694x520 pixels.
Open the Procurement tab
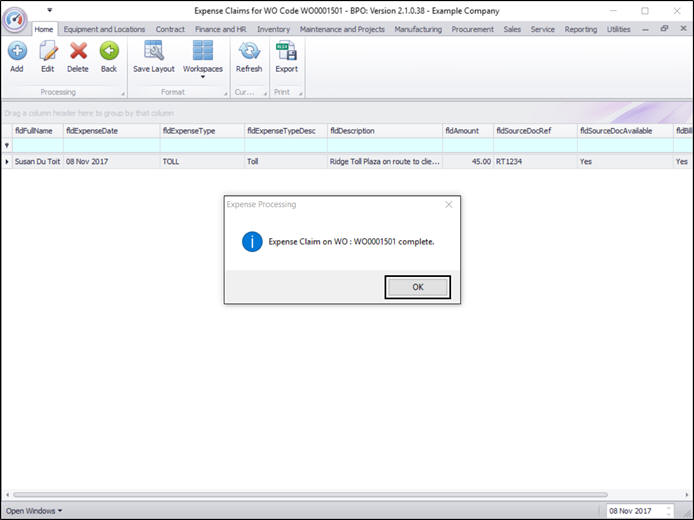pyautogui.click(x=472, y=29)
